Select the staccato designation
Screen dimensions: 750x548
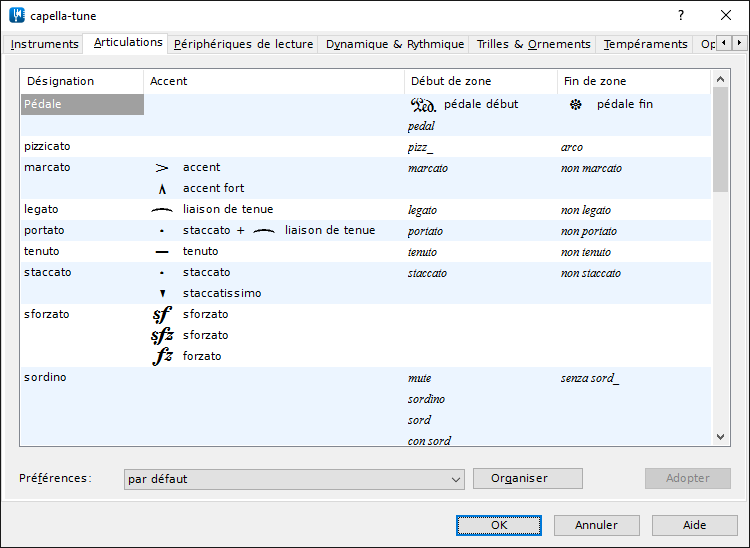tap(47, 273)
